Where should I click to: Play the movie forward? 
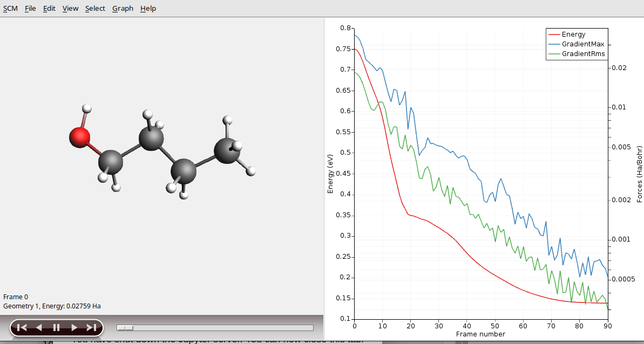(x=74, y=327)
